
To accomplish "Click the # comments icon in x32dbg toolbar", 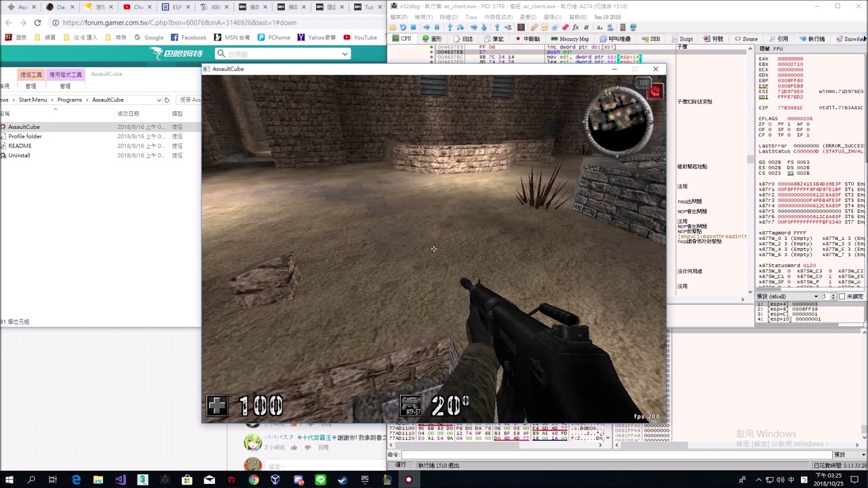I will pyautogui.click(x=586, y=27).
